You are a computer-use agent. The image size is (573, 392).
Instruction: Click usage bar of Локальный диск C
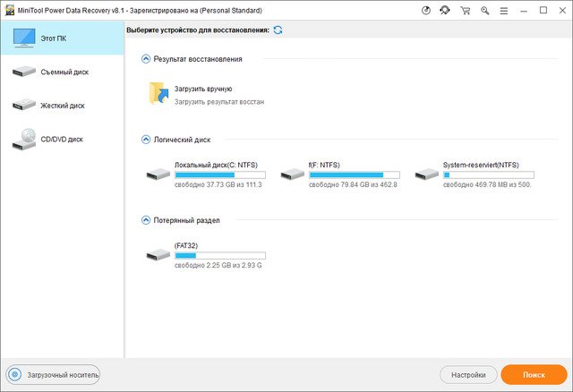coord(220,175)
